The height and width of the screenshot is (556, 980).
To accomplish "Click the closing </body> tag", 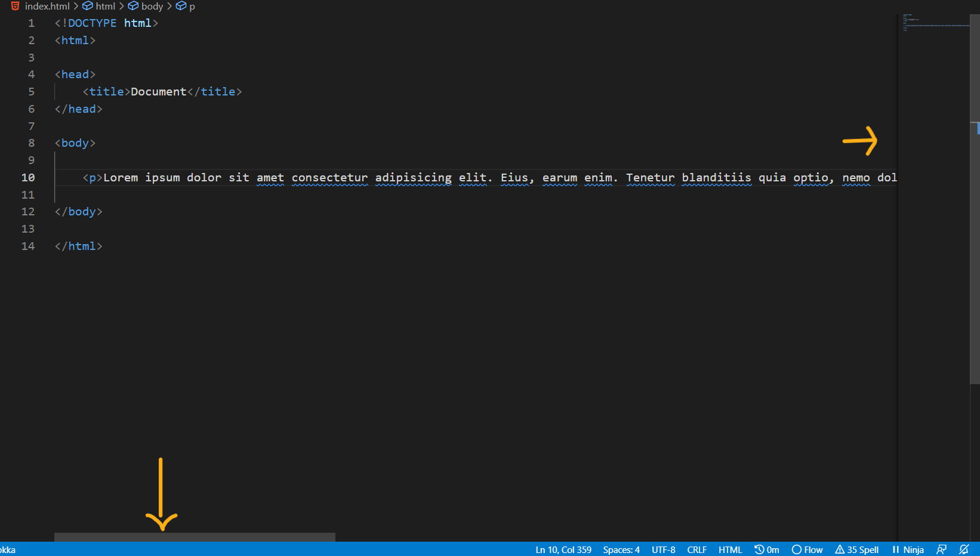I will 79,212.
